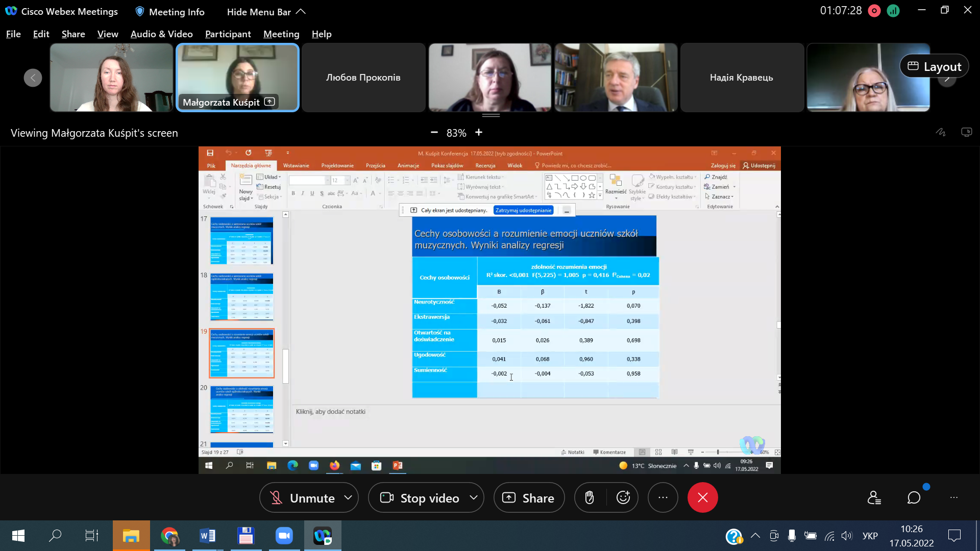This screenshot has height=551, width=980.
Task: Click the red leave meeting button
Action: pyautogui.click(x=702, y=497)
